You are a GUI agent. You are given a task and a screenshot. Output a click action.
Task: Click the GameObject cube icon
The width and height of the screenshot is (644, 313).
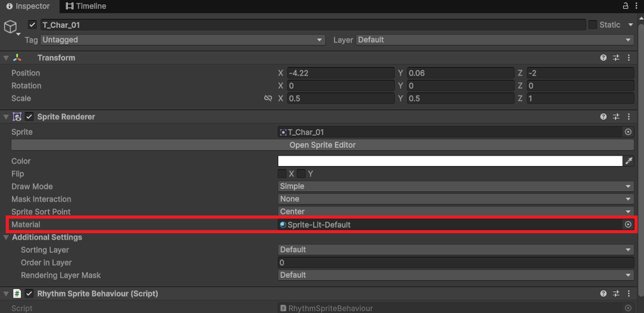coord(9,27)
